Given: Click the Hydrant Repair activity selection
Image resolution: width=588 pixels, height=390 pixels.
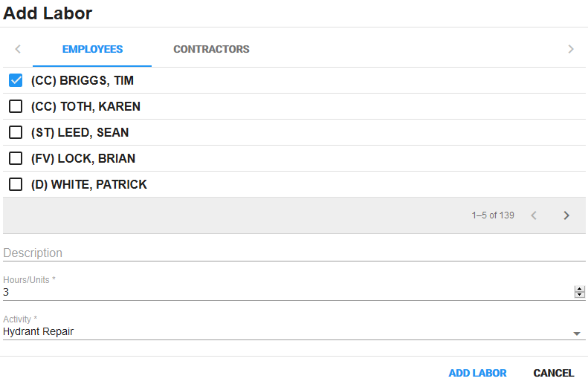Looking at the screenshot, I should tap(282, 331).
